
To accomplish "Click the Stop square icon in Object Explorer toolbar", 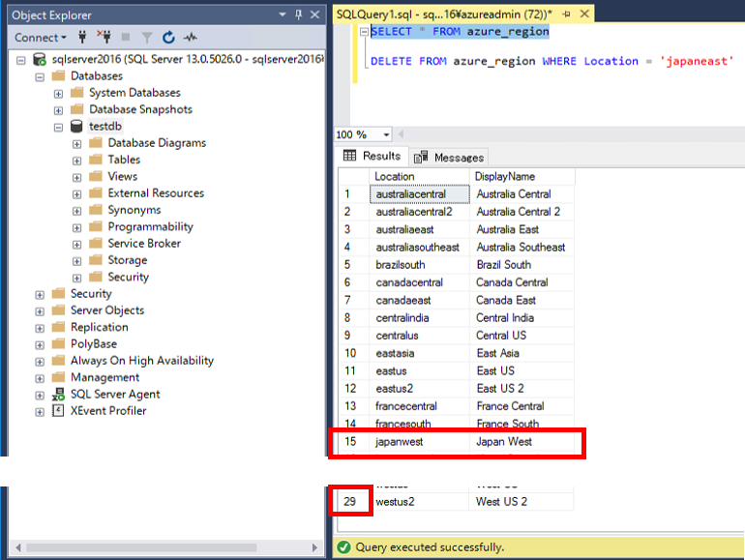I will 126,37.
